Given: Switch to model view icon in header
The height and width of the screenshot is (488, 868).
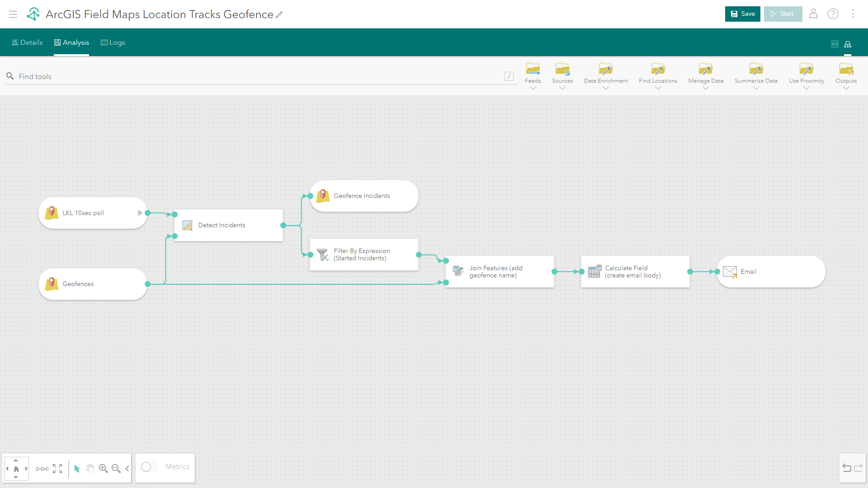Looking at the screenshot, I should pyautogui.click(x=848, y=44).
